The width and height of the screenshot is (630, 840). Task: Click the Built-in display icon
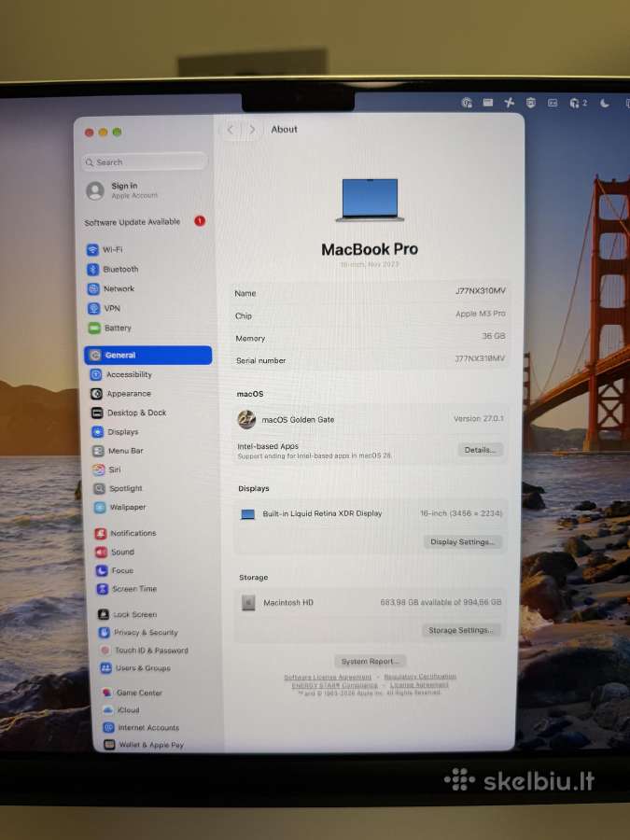click(x=247, y=514)
